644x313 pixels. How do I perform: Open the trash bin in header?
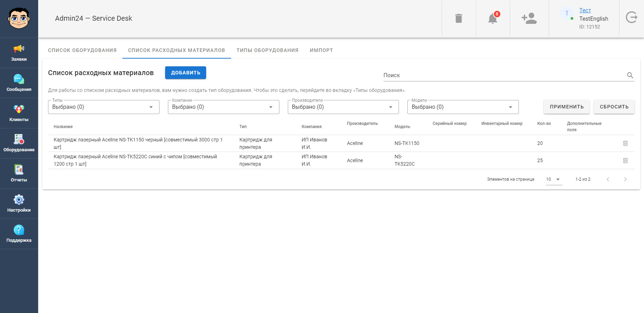(459, 18)
